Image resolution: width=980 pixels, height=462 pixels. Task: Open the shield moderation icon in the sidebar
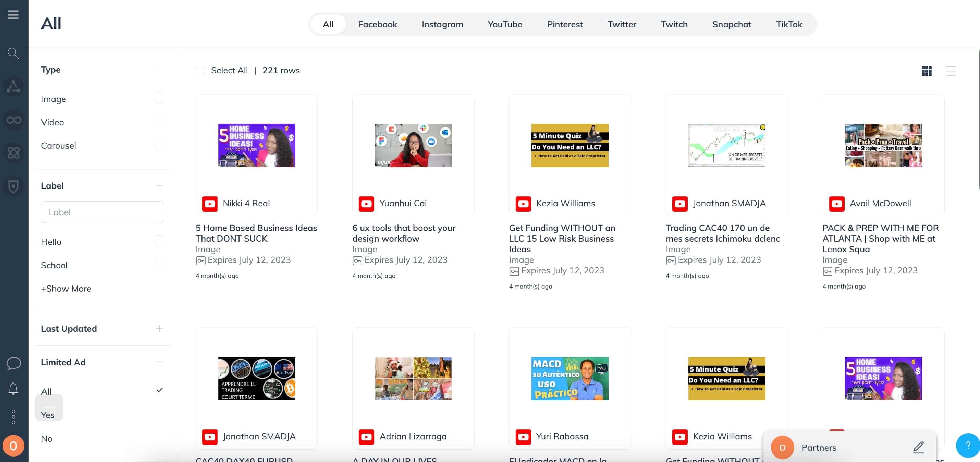tap(14, 186)
